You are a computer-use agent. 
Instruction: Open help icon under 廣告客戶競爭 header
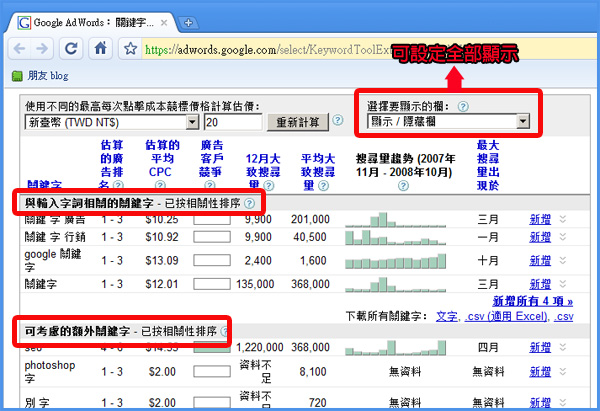[210, 186]
